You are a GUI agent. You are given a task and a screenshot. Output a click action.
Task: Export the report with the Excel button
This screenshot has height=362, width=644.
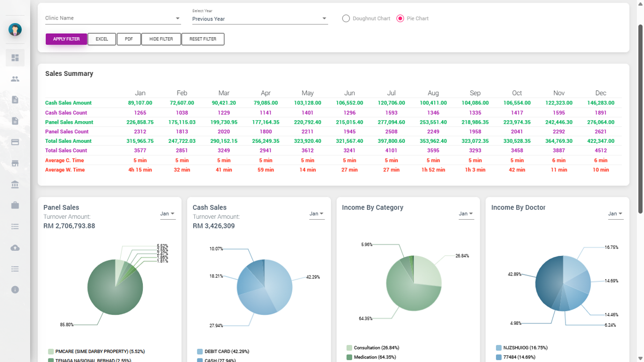[102, 39]
